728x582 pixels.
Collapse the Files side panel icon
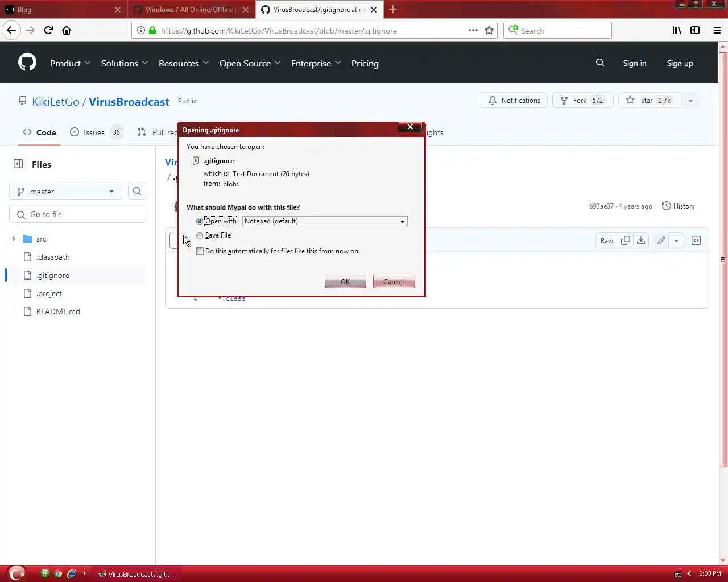click(18, 164)
